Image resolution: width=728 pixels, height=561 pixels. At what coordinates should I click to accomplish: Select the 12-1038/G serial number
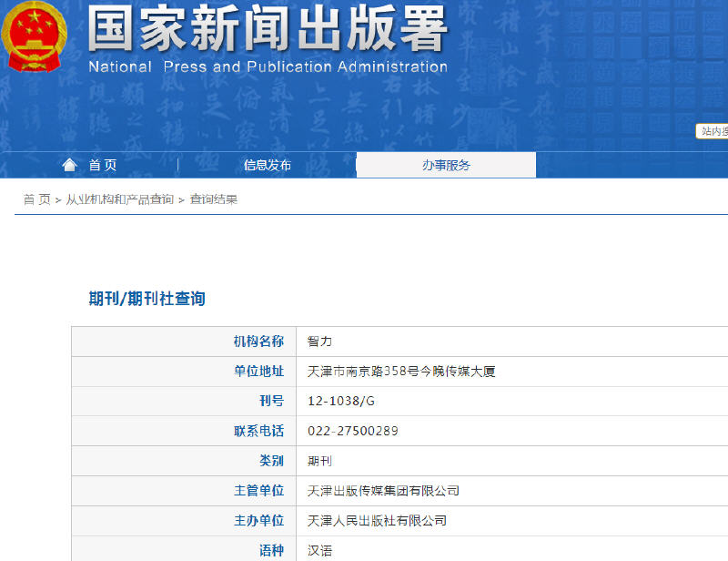341,401
